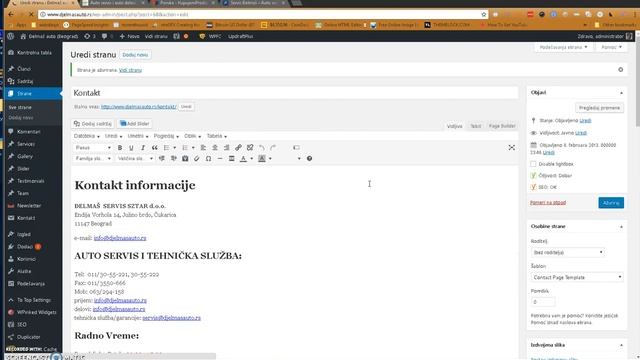
Task: Align text left
Action: pos(203,148)
